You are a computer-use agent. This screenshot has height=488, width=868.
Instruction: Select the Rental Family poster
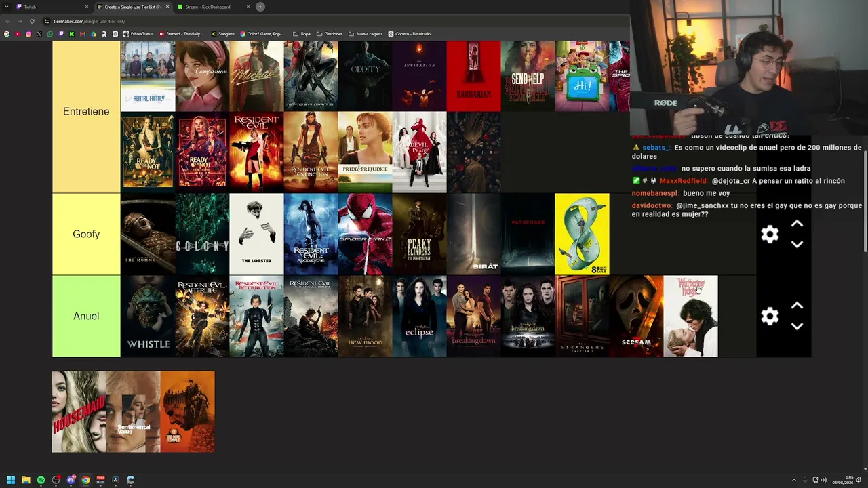(x=148, y=76)
